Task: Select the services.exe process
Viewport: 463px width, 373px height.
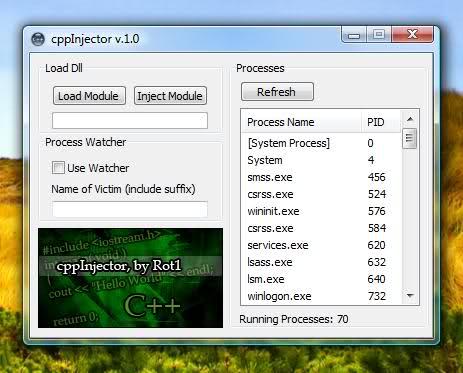Action: 321,245
